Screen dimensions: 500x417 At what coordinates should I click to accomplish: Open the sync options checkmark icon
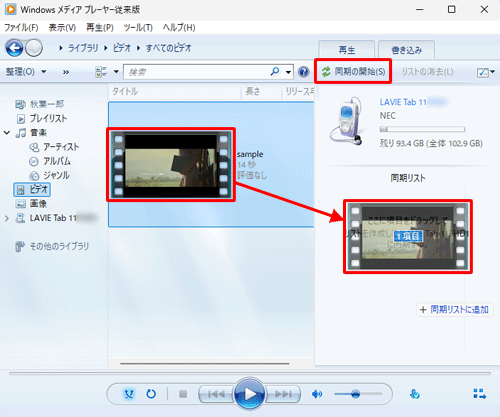(486, 72)
